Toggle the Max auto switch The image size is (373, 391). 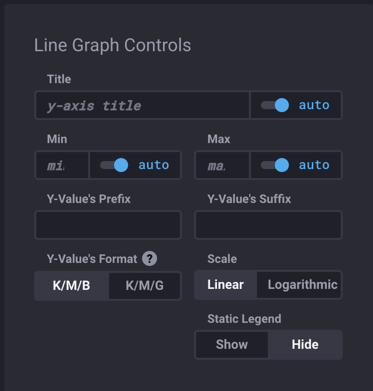(275, 165)
